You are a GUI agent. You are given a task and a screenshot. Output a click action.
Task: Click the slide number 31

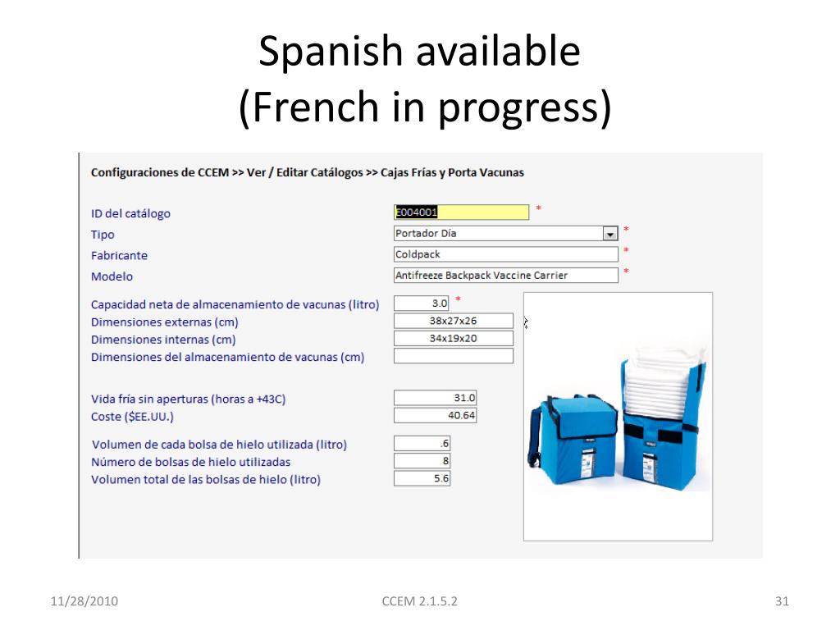click(782, 601)
